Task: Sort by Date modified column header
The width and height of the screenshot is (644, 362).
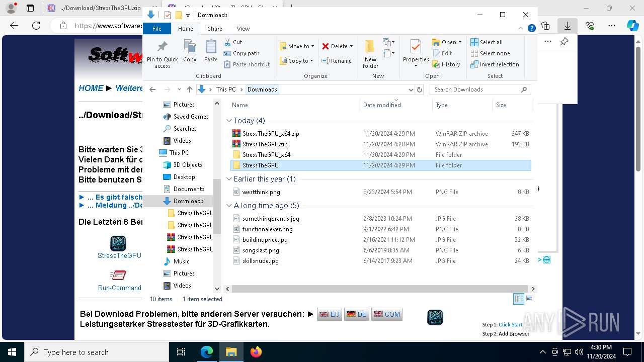Action: [x=396, y=105]
